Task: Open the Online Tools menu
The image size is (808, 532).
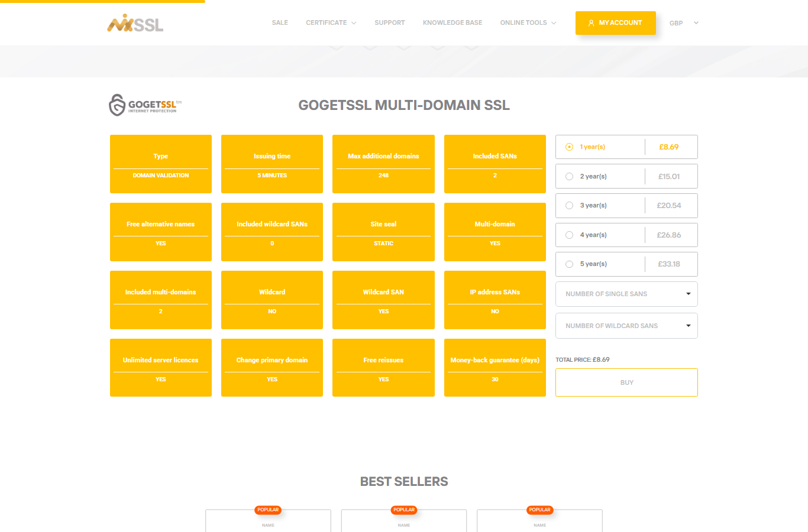Action: [523, 22]
